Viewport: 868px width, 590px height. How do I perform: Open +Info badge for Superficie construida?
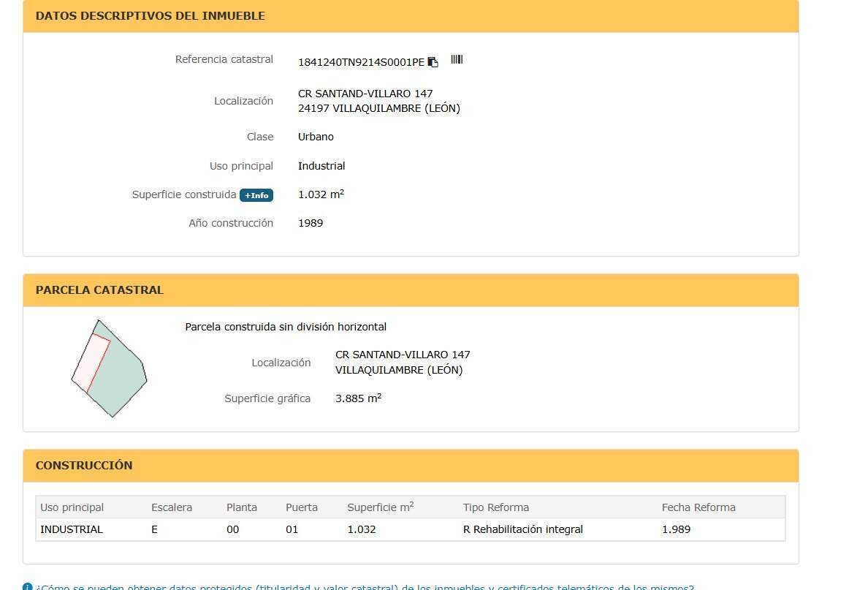256,195
